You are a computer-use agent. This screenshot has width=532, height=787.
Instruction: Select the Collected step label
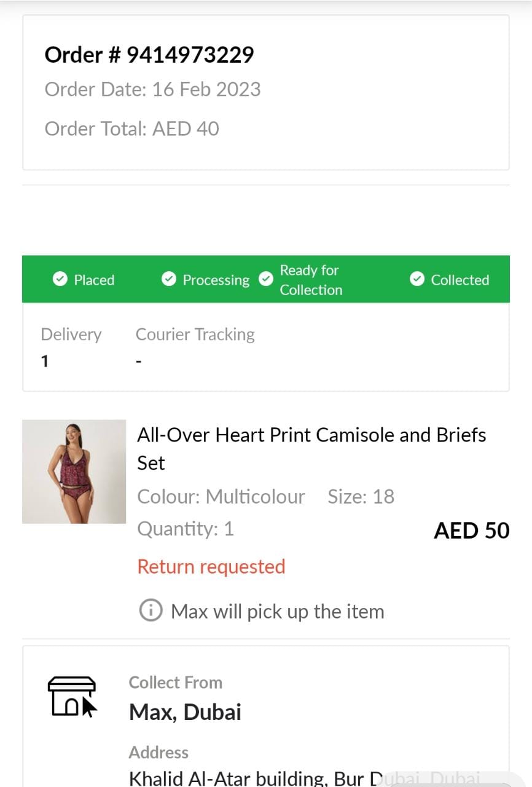[x=460, y=280]
